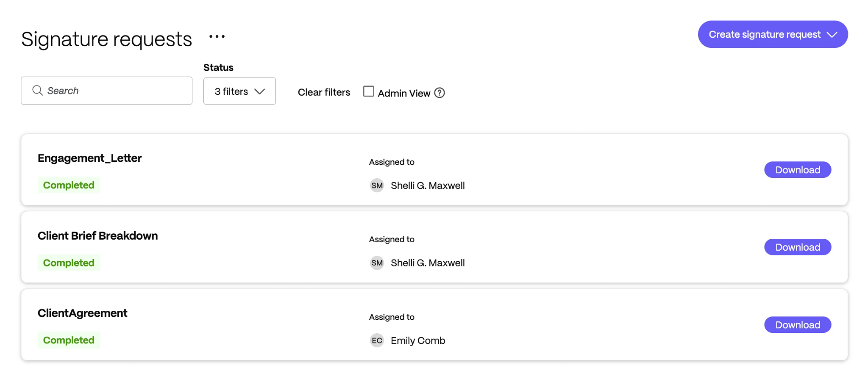This screenshot has width=868, height=390.
Task: Click the Completed badge on Engagement_Letter
Action: (x=68, y=185)
